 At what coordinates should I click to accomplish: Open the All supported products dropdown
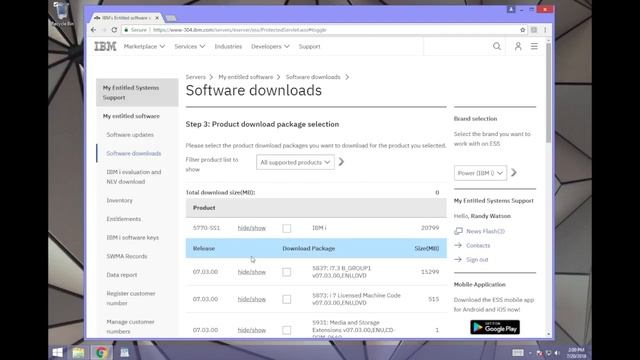[295, 162]
